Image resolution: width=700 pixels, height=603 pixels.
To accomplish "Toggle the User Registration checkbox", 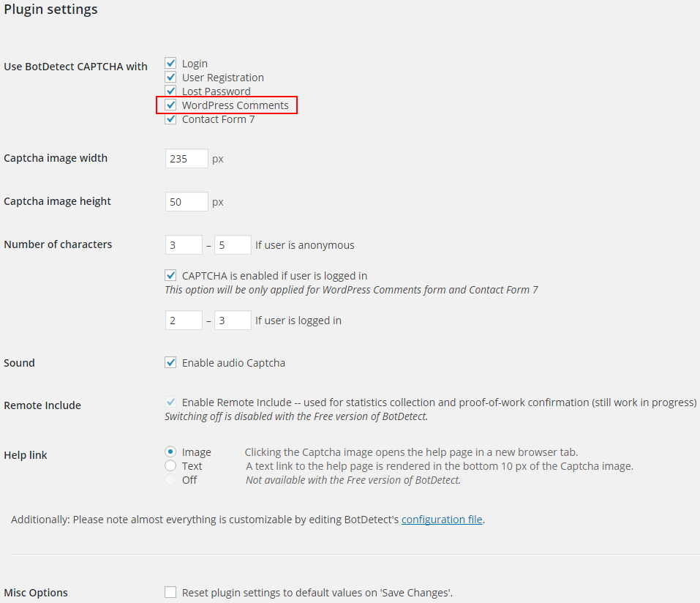I will [x=170, y=78].
